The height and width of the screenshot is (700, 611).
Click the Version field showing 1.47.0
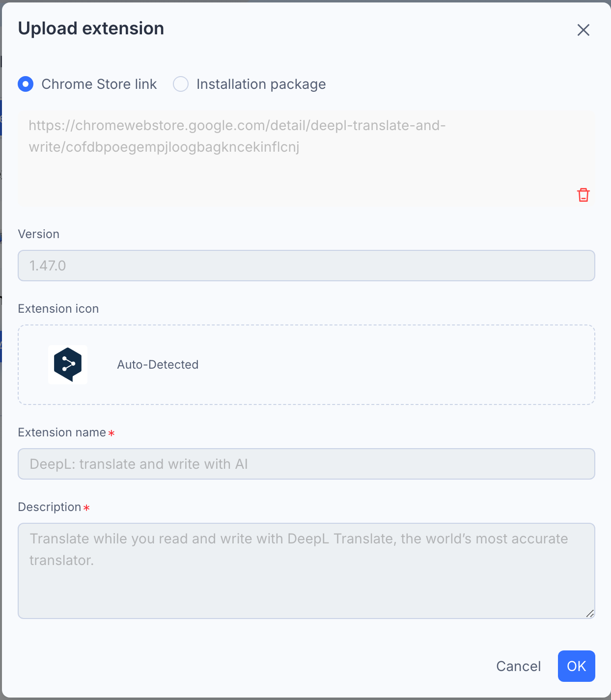pos(306,266)
